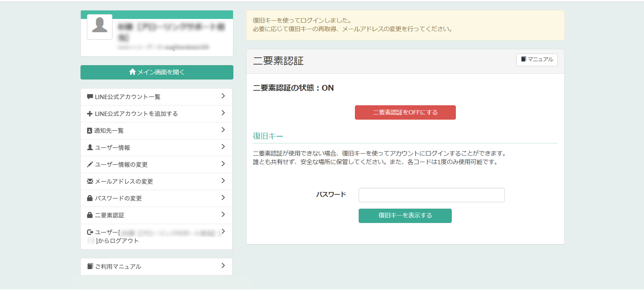Click the chevron arrow on the 二要素認証 row

tap(223, 214)
